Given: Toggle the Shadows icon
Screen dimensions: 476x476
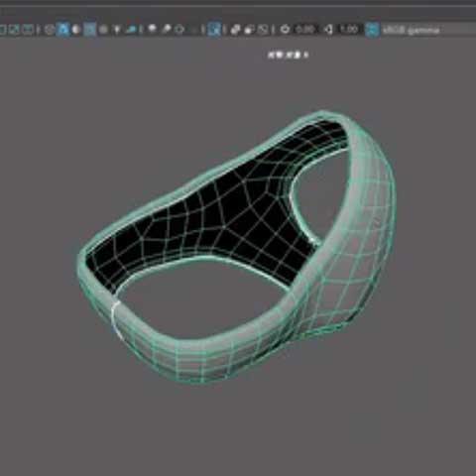Looking at the screenshot, I should (131, 30).
